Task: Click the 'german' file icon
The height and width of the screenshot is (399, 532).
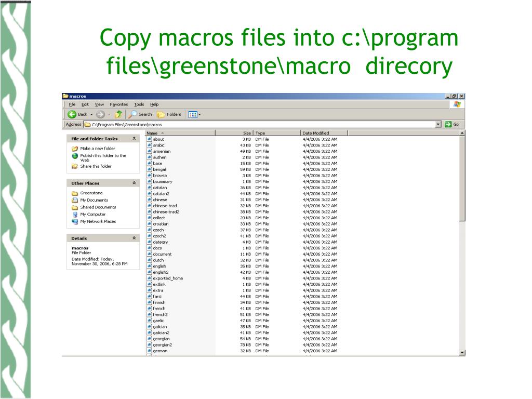Action: click(149, 351)
